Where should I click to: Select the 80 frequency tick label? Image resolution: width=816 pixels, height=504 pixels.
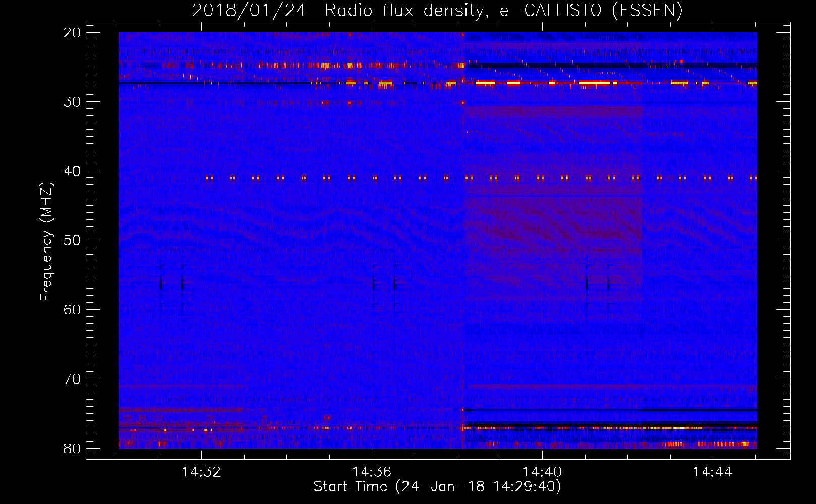point(73,449)
